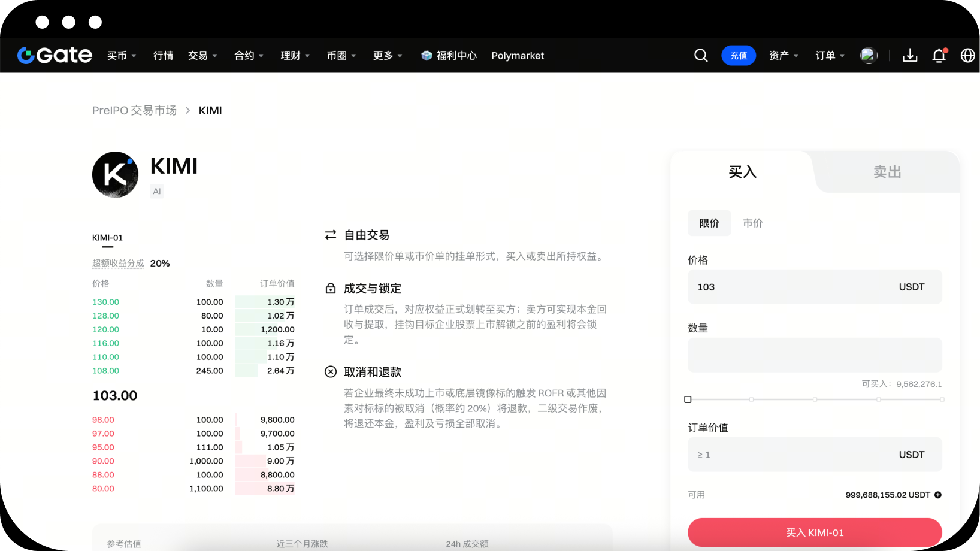The image size is (980, 551).
Task: Select the KIMI-01 tab
Action: [x=107, y=238]
